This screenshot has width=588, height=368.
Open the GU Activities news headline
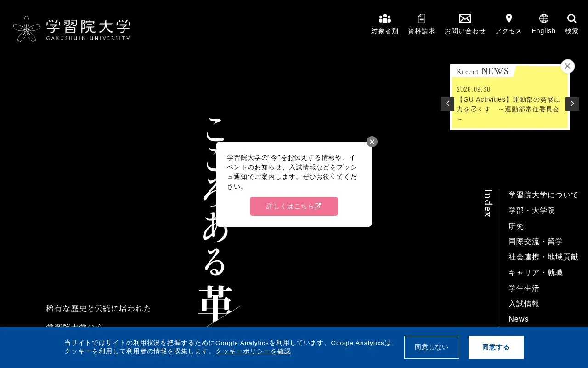pos(509,109)
